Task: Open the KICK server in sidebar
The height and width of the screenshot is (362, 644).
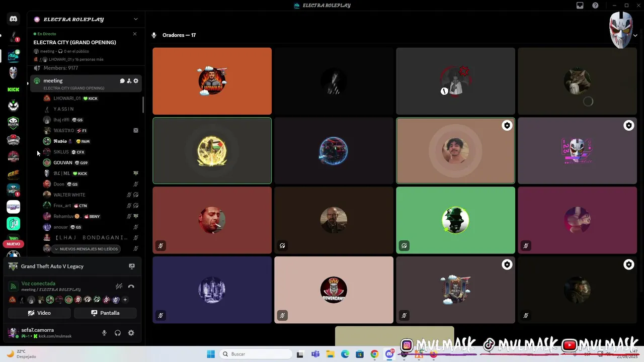Action: [14, 89]
